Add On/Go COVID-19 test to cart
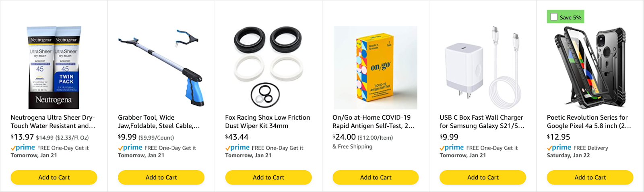 pos(376,177)
